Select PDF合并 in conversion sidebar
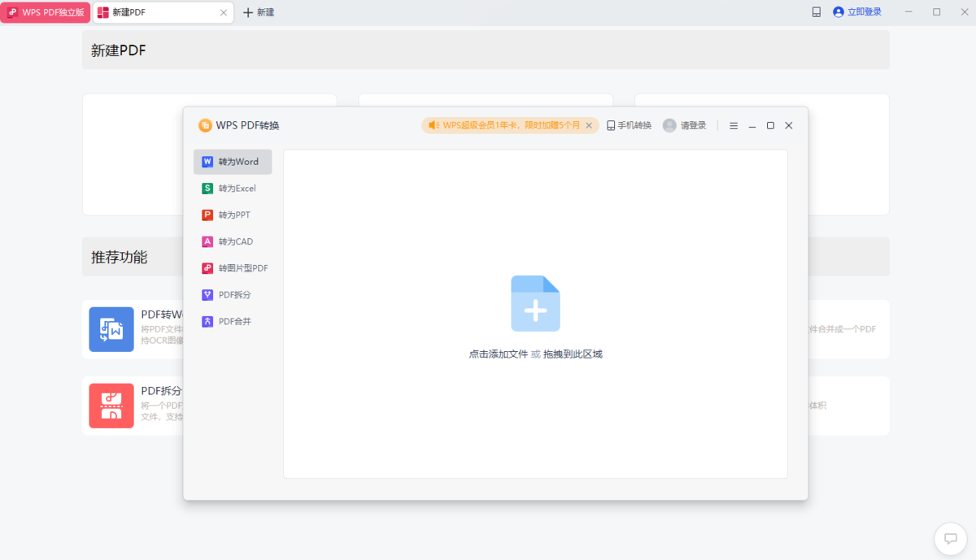 pos(233,322)
